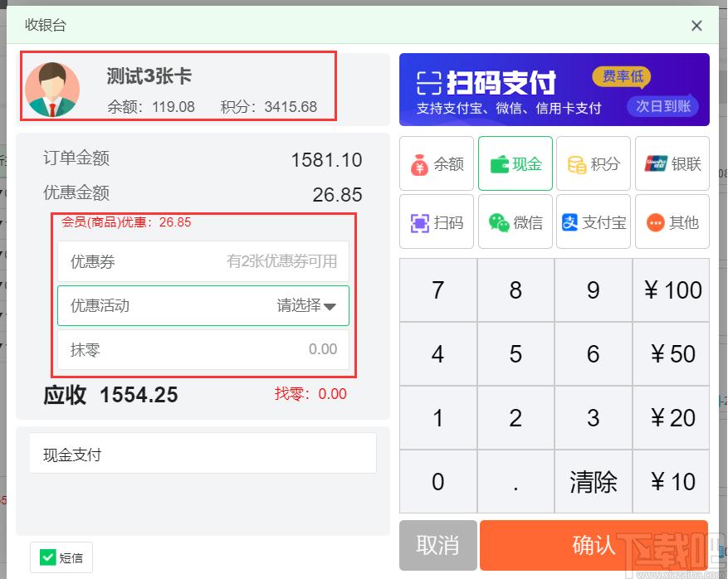Tap keypad digit 4
The height and width of the screenshot is (579, 728).
coord(437,354)
